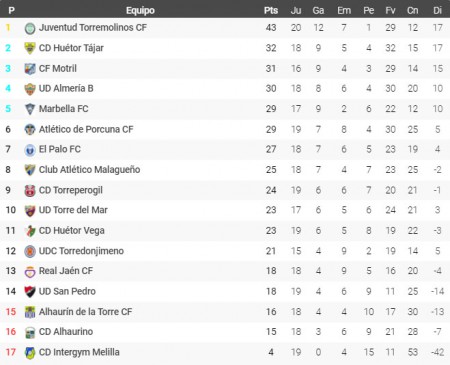Click the Juventud Torremolinos CF crest icon
The image size is (450, 365).
coord(30,28)
